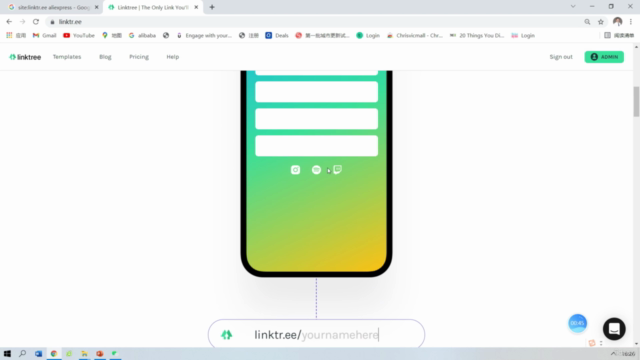The width and height of the screenshot is (640, 360).
Task: Open the Chrisvicmall bookmark
Action: point(415,36)
